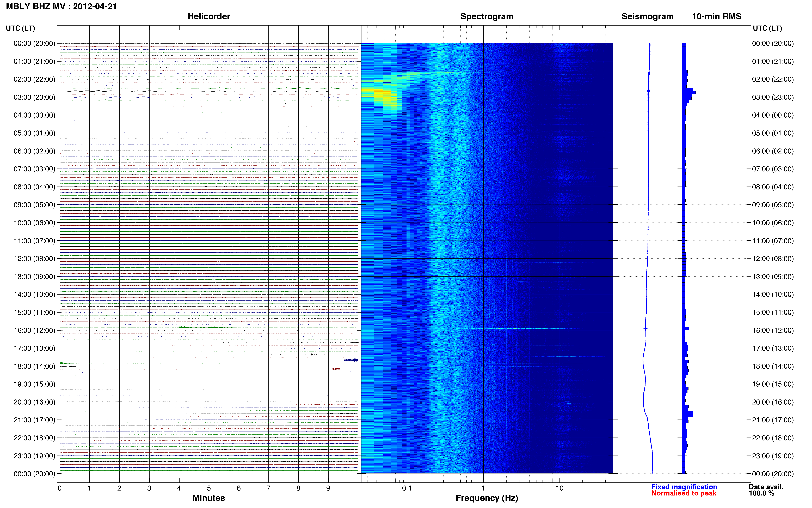
Task: Click the '100.0 %' data availability value
Action: 761,493
